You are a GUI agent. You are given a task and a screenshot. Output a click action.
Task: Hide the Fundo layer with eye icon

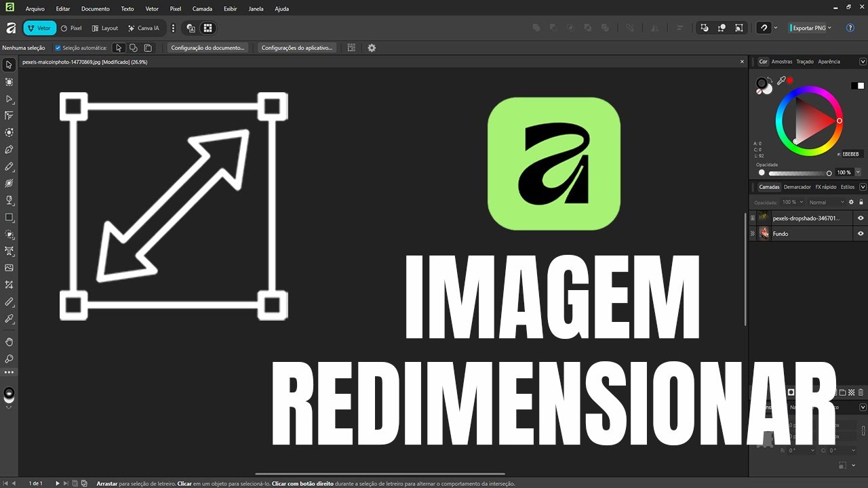pyautogui.click(x=861, y=234)
